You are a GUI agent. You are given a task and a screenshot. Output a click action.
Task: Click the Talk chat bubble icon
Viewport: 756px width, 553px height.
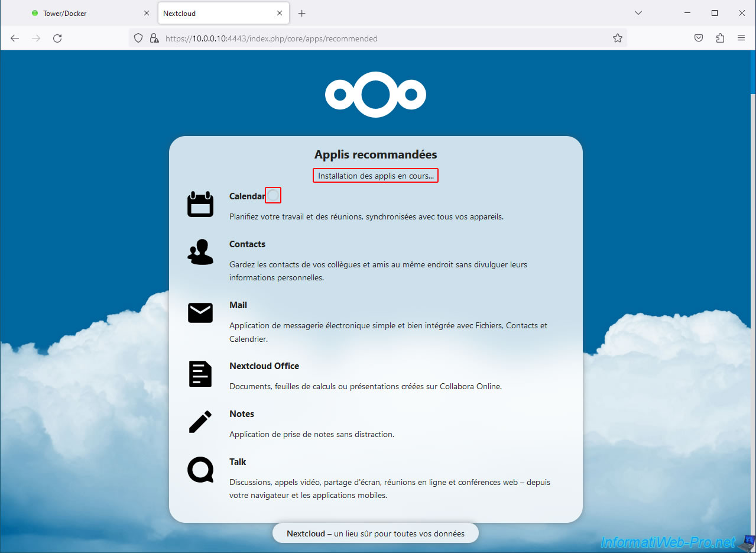[200, 470]
